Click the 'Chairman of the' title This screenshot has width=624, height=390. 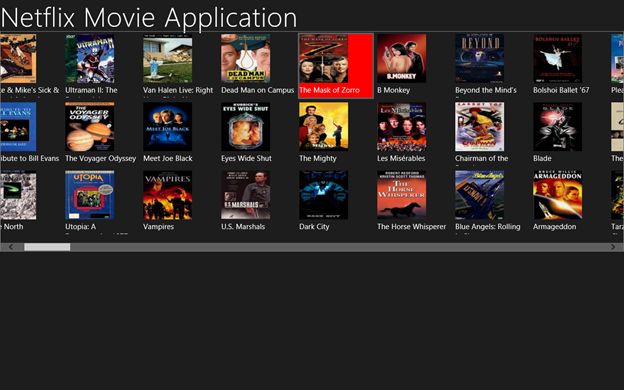point(482,158)
